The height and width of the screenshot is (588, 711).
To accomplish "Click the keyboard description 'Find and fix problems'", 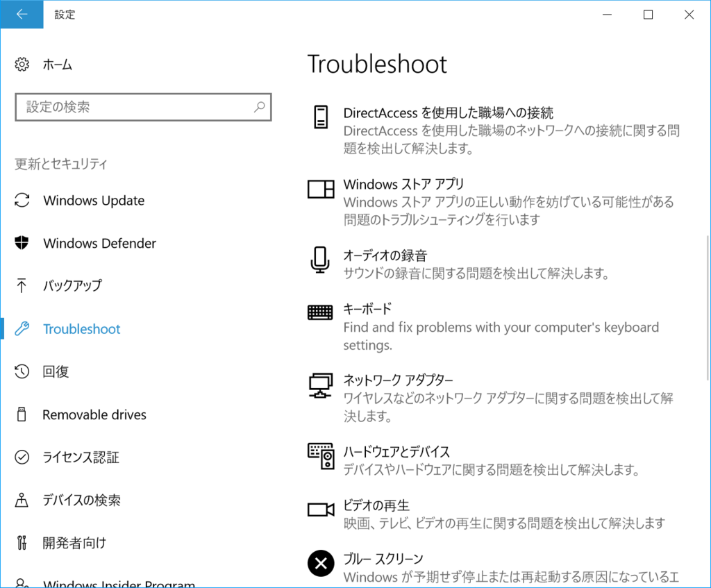I will pos(501,336).
